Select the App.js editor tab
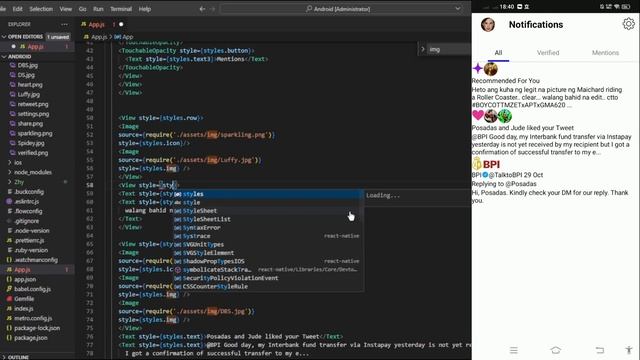Image resolution: width=640 pixels, height=360 pixels. click(x=102, y=24)
